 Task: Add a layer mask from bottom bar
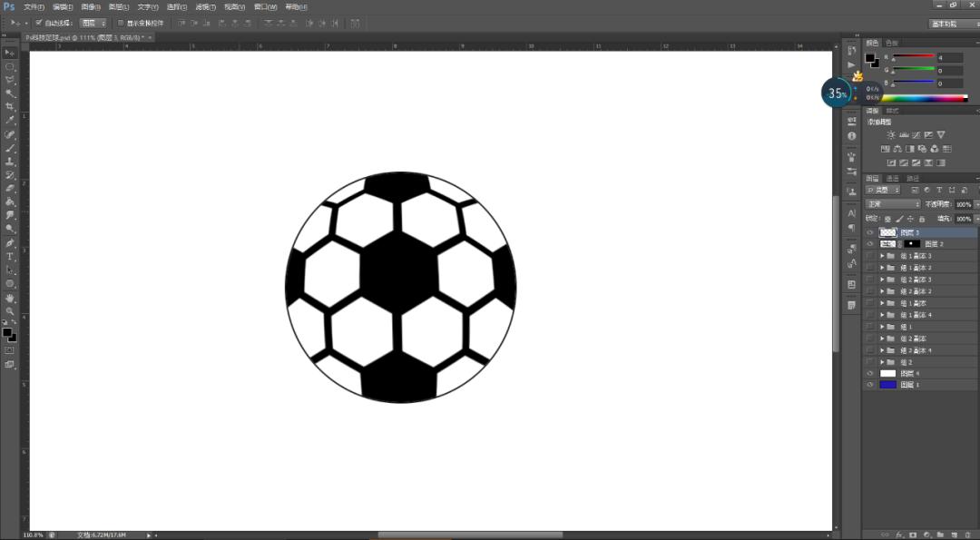(x=913, y=535)
